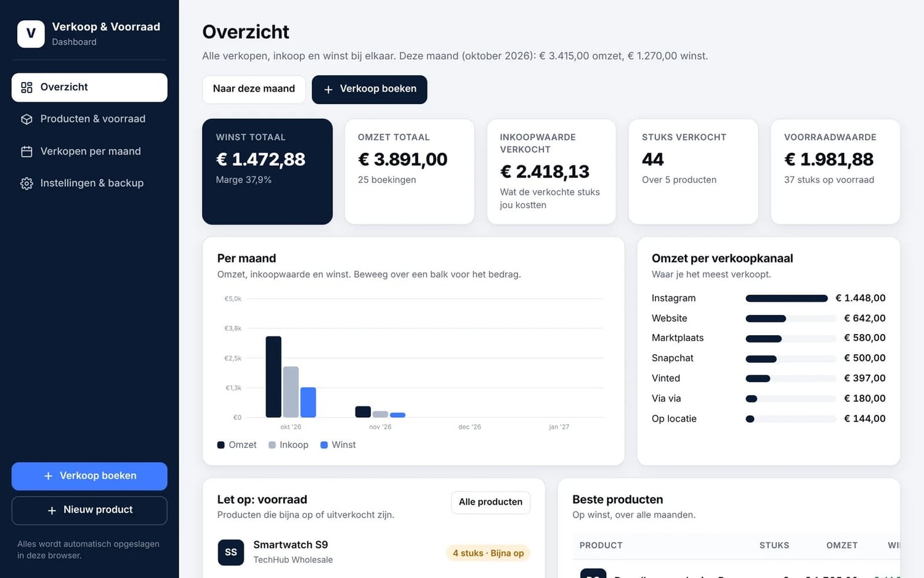The height and width of the screenshot is (578, 924).
Task: Click the Winst totaal card
Action: 267,171
